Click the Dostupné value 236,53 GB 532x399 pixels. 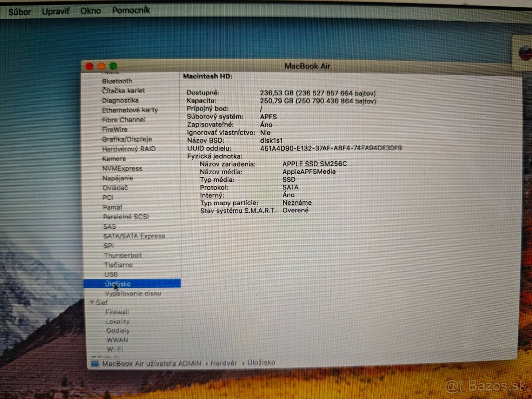[x=318, y=93]
